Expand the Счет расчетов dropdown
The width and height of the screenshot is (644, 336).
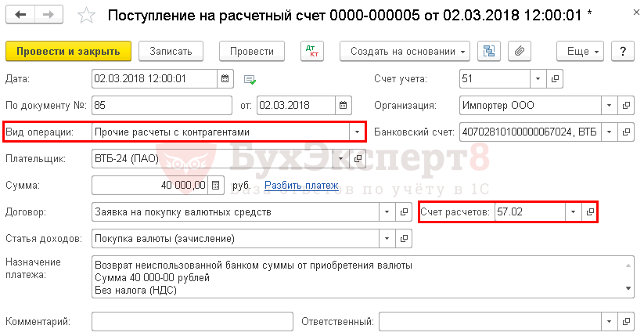click(574, 212)
